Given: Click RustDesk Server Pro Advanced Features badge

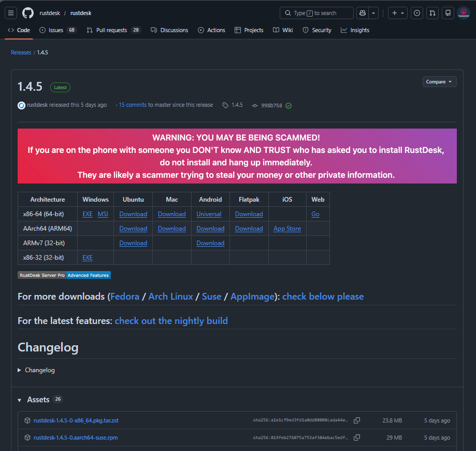Looking at the screenshot, I should 64,275.
